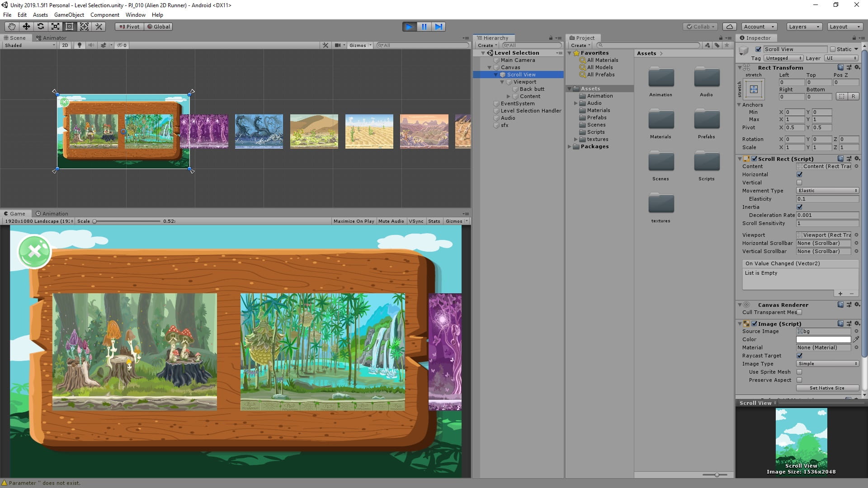
Task: Click the Pause button
Action: [424, 27]
